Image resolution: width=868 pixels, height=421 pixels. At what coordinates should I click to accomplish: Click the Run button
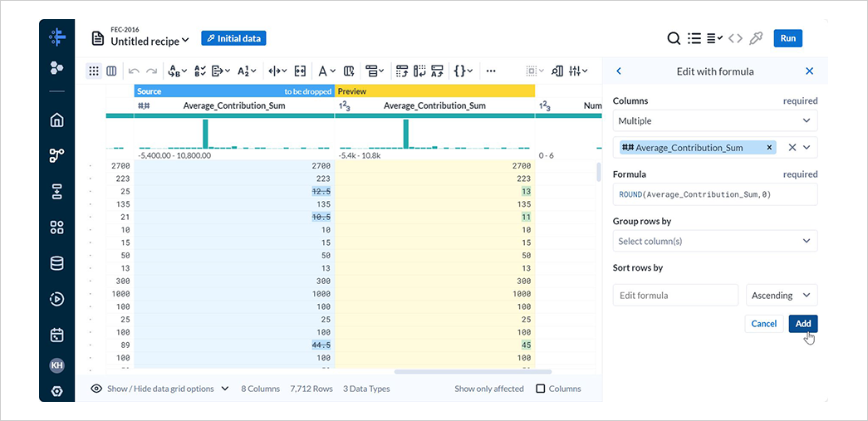(787, 38)
